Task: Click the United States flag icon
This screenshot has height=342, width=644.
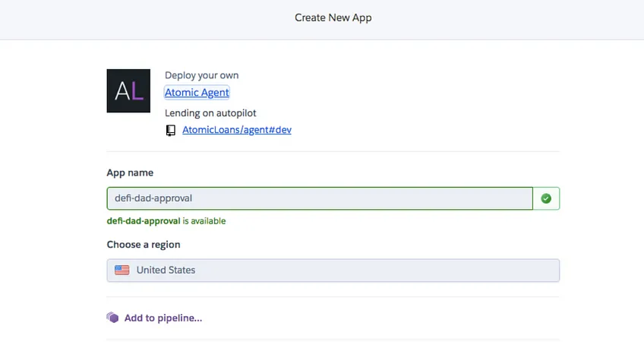Action: pyautogui.click(x=122, y=270)
